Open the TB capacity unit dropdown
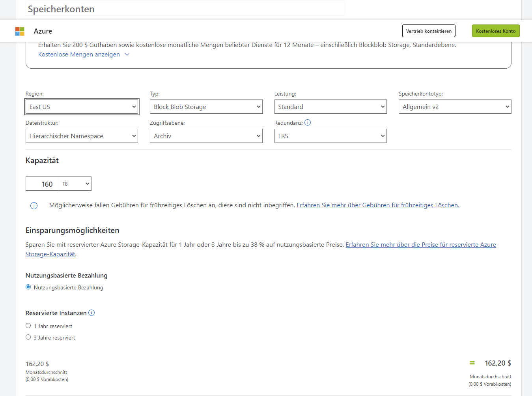The image size is (532, 396). click(75, 184)
